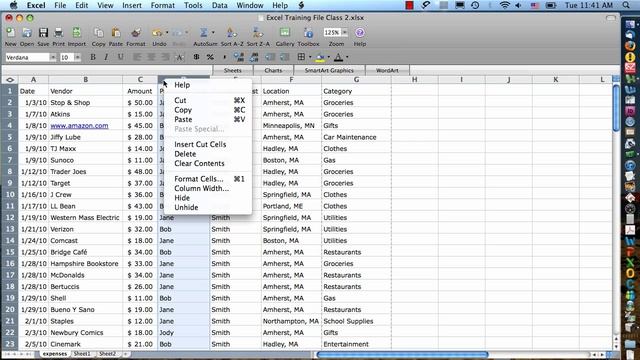Click the blue horizontal scrollbar thumb

(x=402, y=354)
